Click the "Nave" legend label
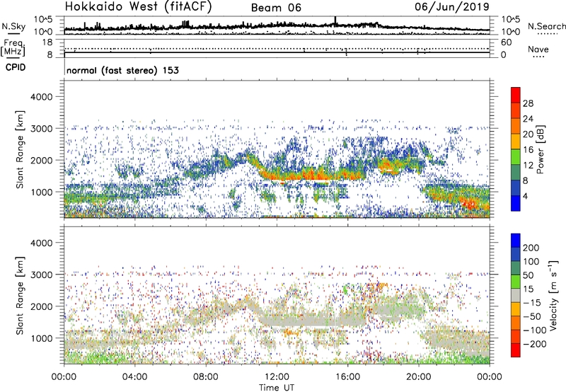The width and height of the screenshot is (566, 392). 538,49
